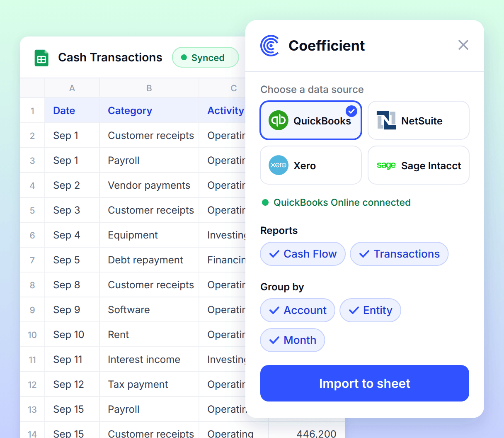504x438 pixels.
Task: Click the Cash Transactions sheet title
Action: 110,57
